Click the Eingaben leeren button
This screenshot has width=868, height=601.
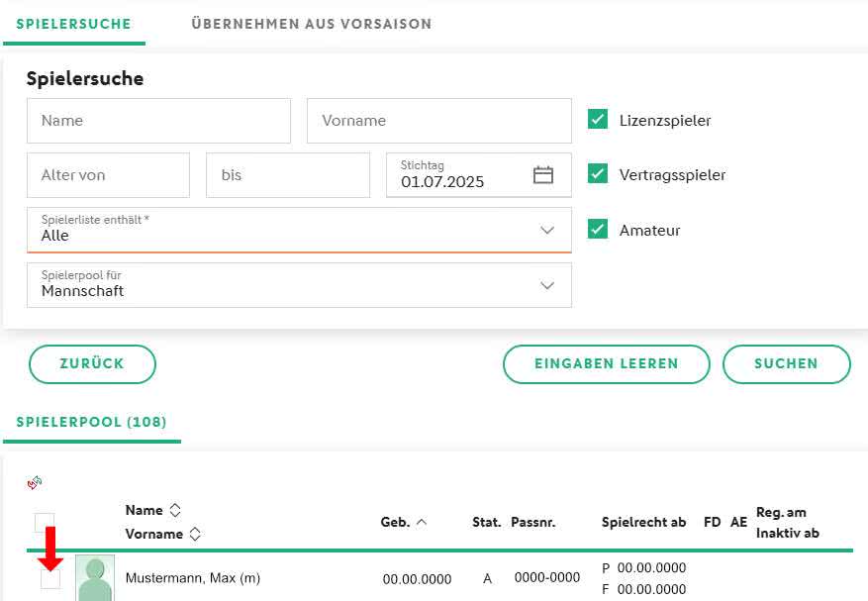tap(606, 364)
